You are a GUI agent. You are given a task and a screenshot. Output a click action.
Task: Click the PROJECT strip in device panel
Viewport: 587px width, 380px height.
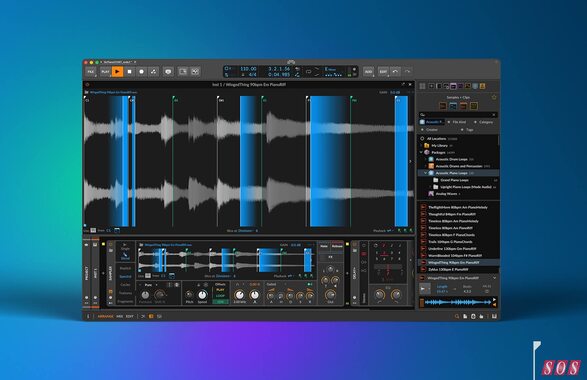pyautogui.click(x=87, y=273)
